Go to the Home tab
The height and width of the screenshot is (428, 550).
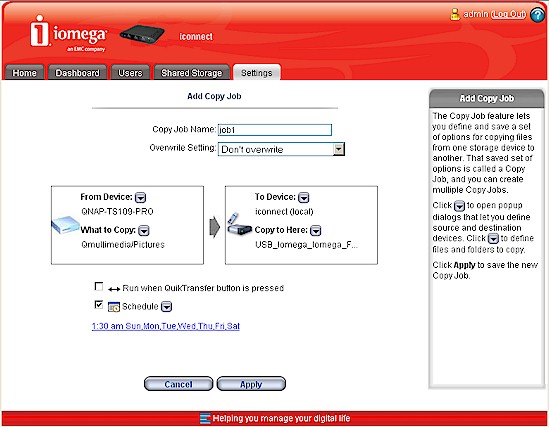tap(24, 73)
